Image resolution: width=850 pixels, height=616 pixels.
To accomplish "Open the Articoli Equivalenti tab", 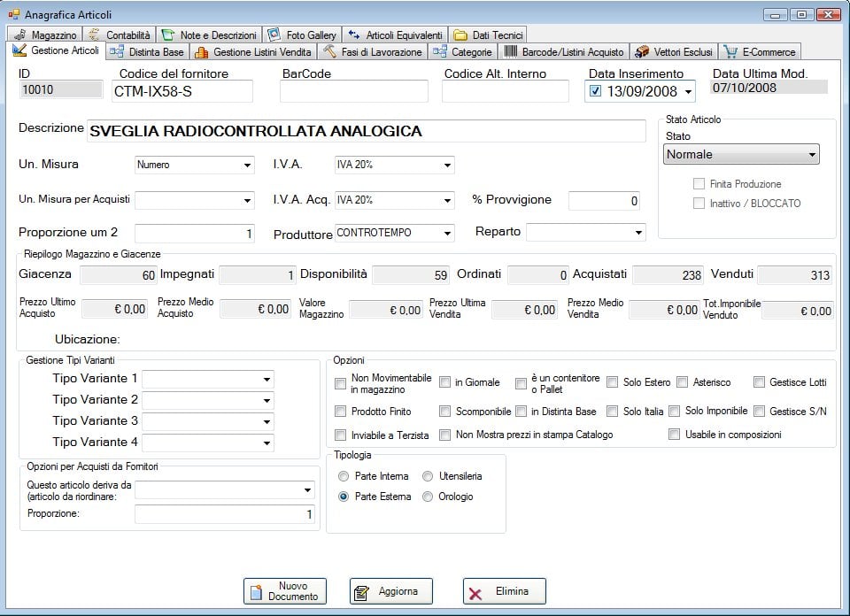I will [x=395, y=35].
